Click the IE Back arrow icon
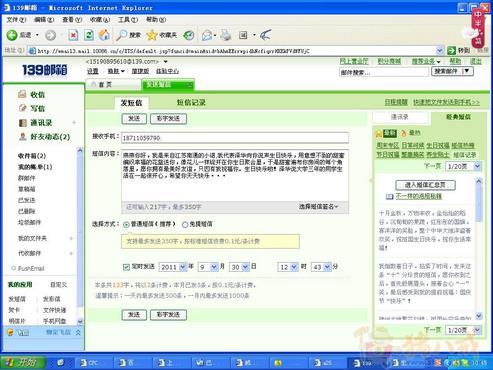Viewport: 493px width, 370px height. [12, 35]
